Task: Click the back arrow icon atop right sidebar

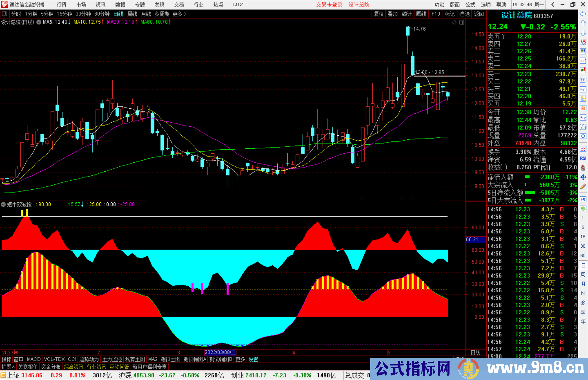Action: pos(583,13)
